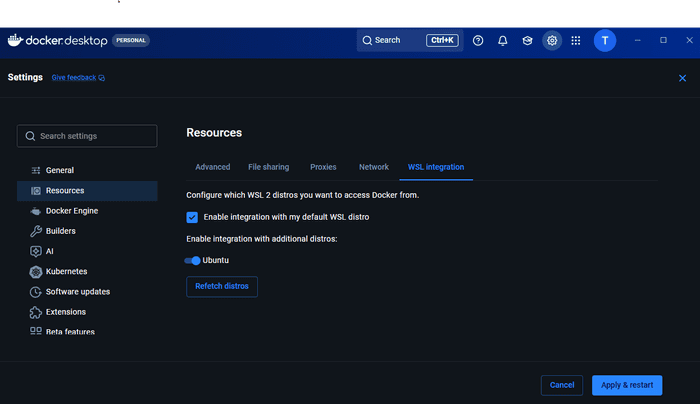Click the Docker whale logo
The height and width of the screenshot is (404, 700).
(15, 40)
